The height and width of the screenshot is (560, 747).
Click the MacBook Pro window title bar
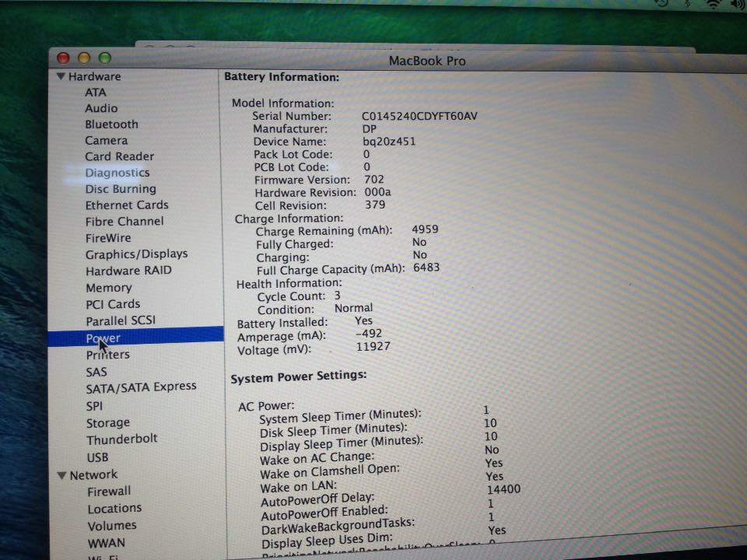point(426,61)
